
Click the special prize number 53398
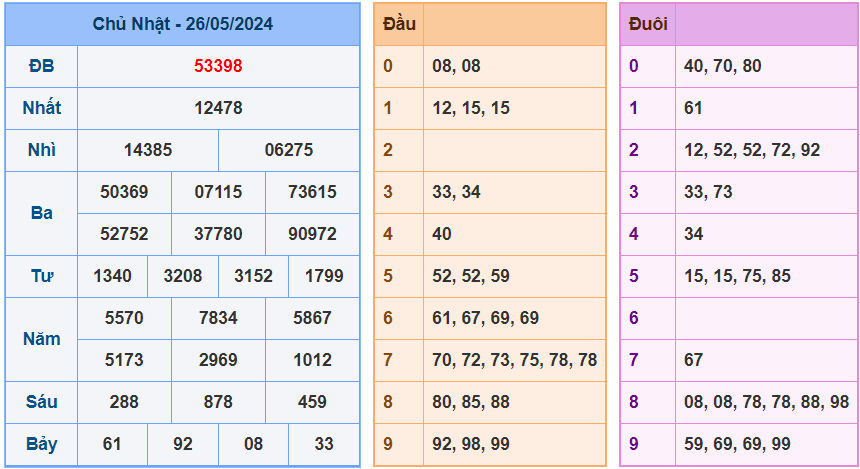pos(218,66)
